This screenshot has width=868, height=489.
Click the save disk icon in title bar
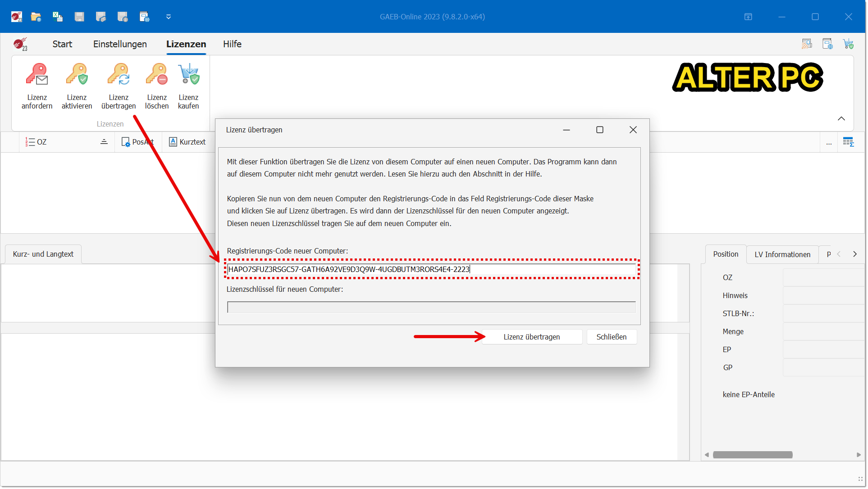point(79,17)
